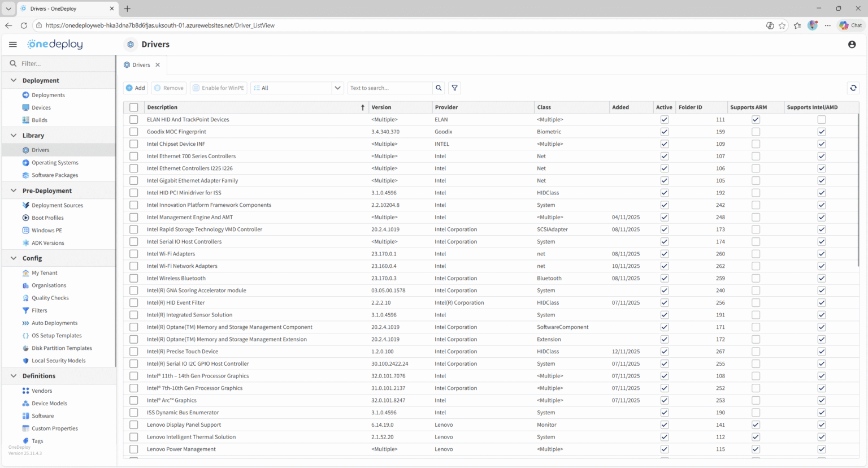Toggle Supports Intel/AMD for Intel Chipset Device INF
This screenshot has height=468, width=868.
coord(822,144)
